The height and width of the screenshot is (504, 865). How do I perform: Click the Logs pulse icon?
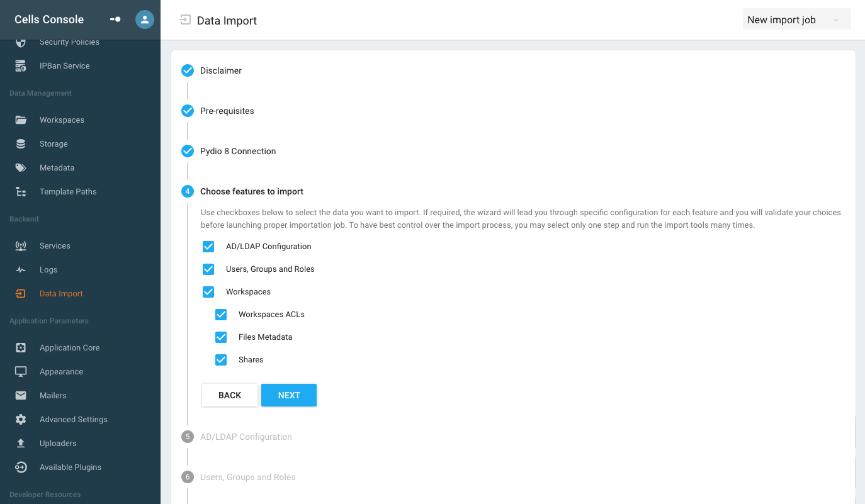(x=21, y=270)
